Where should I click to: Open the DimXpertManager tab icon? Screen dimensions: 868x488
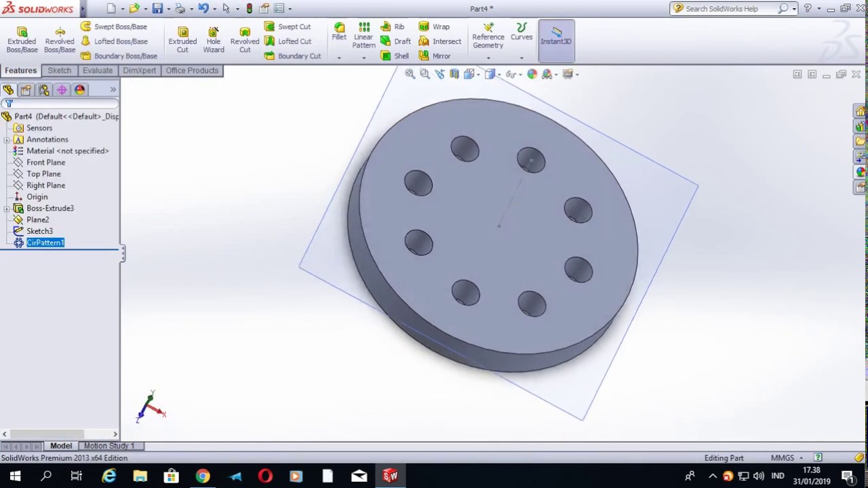click(x=62, y=89)
